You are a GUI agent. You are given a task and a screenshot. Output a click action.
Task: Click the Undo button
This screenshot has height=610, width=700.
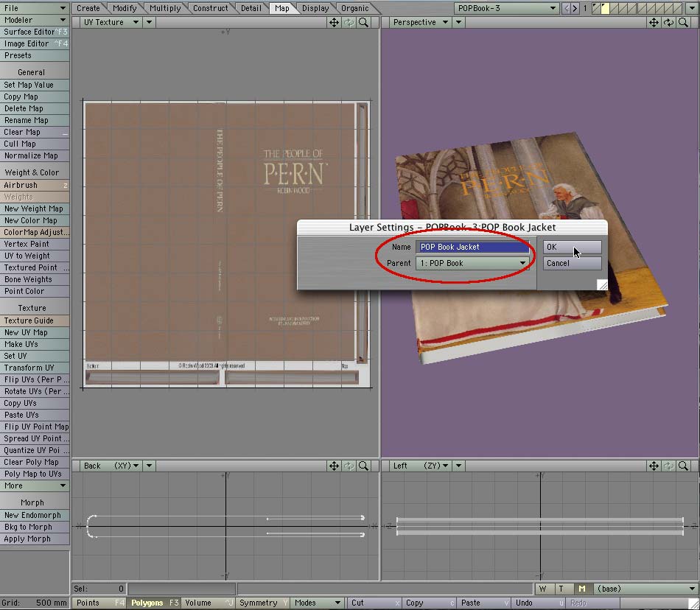(x=537, y=603)
